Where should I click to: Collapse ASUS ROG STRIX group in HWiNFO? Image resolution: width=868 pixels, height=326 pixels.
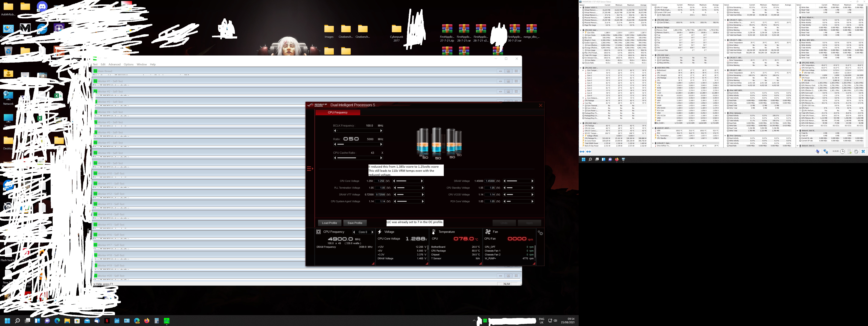point(653,68)
